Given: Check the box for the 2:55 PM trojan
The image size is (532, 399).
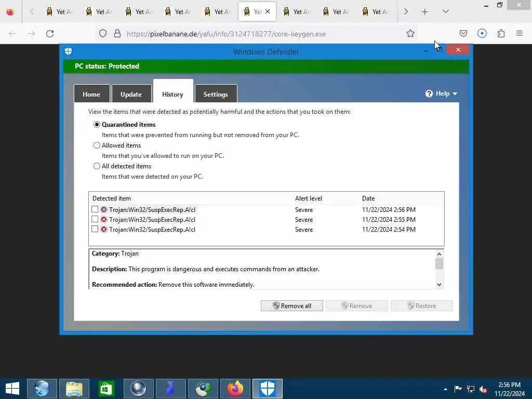Looking at the screenshot, I should [x=95, y=219].
